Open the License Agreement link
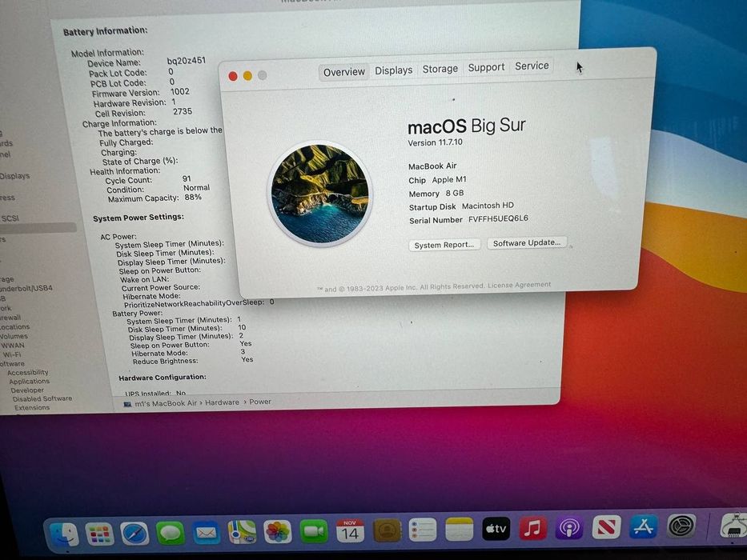The height and width of the screenshot is (560, 747). (519, 285)
